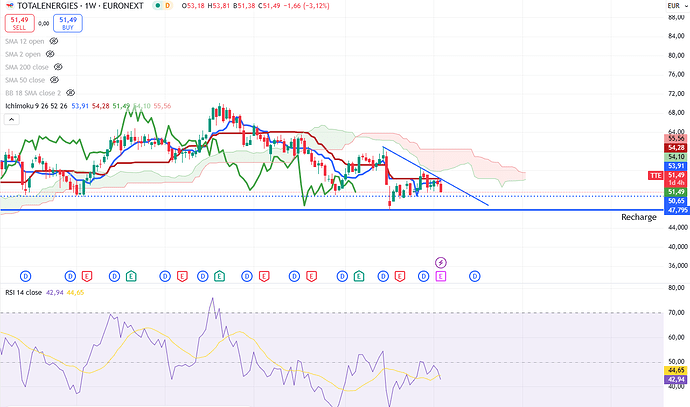
Task: Click the rightmost blue D dividend marker
Action: [x=474, y=275]
